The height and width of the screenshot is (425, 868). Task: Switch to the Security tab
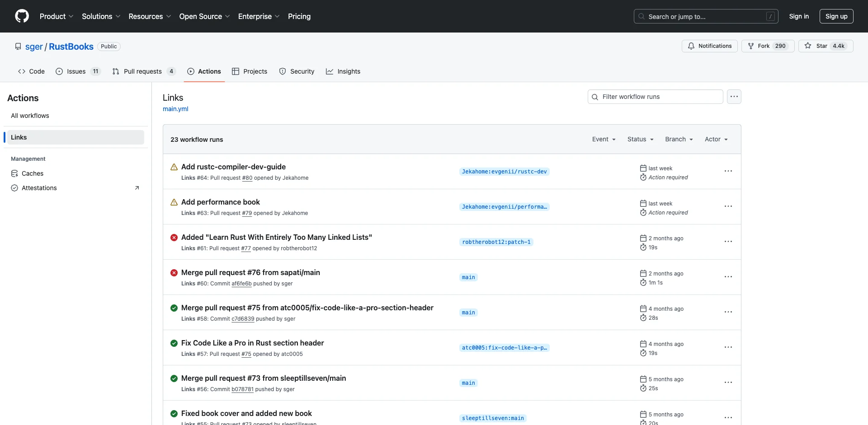(297, 71)
